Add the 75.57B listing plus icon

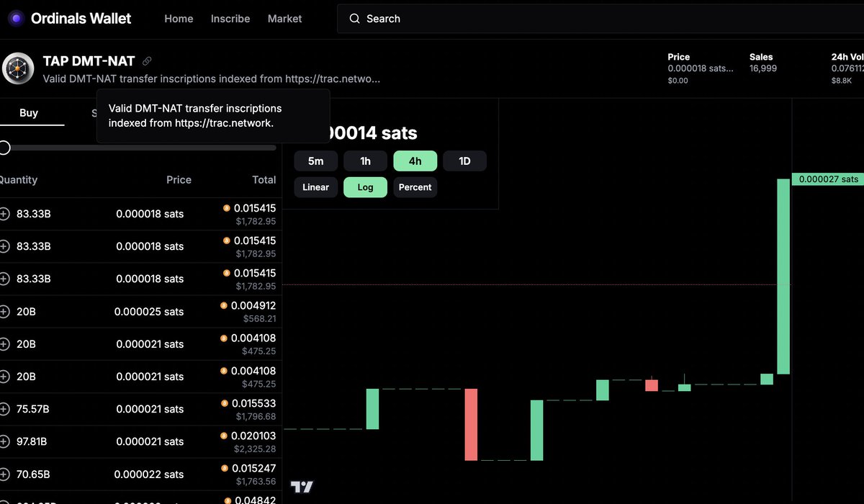click(x=4, y=409)
